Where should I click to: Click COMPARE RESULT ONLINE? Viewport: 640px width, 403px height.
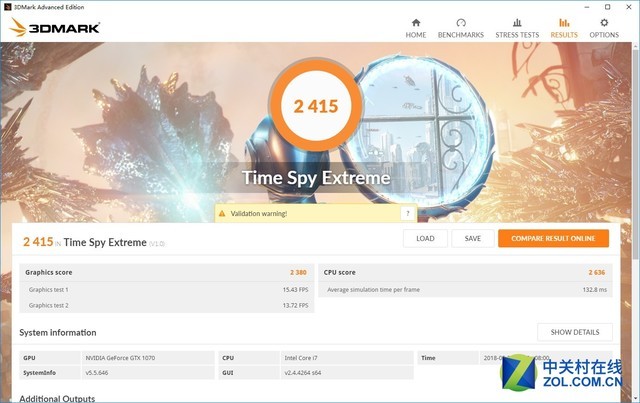click(553, 238)
